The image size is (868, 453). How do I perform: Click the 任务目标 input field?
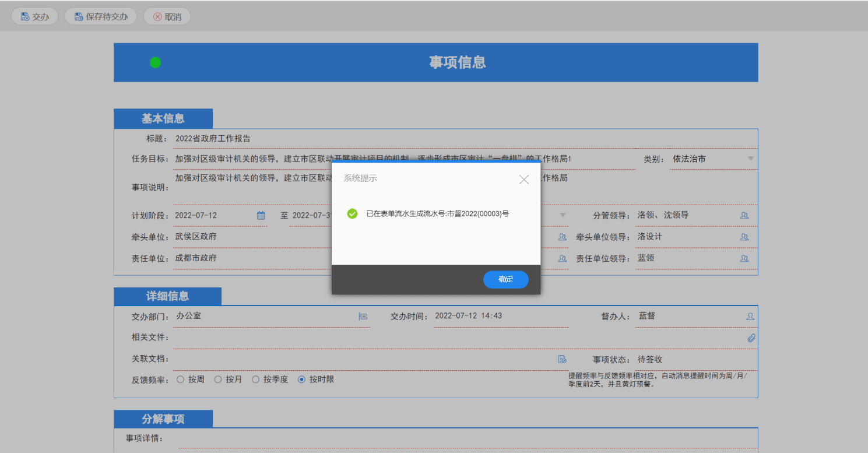[404, 159]
